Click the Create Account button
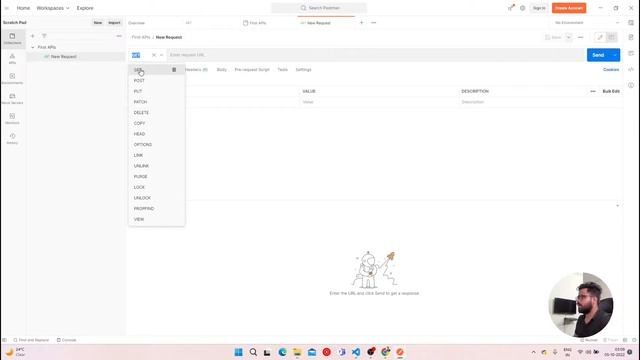 coord(569,8)
